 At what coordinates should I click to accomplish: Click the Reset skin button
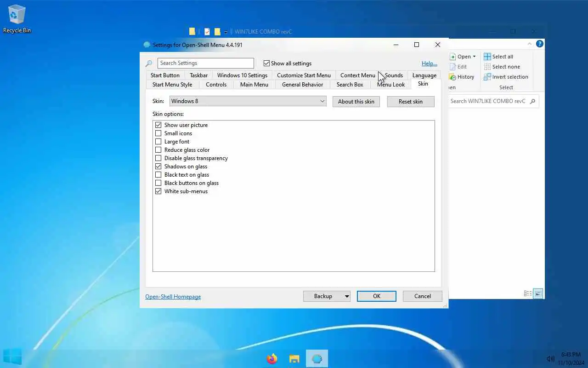point(411,102)
